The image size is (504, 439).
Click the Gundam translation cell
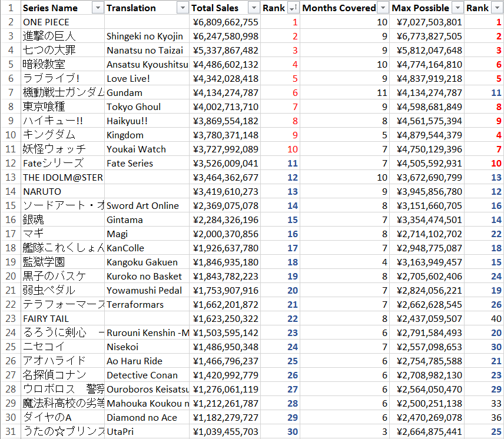tap(147, 93)
